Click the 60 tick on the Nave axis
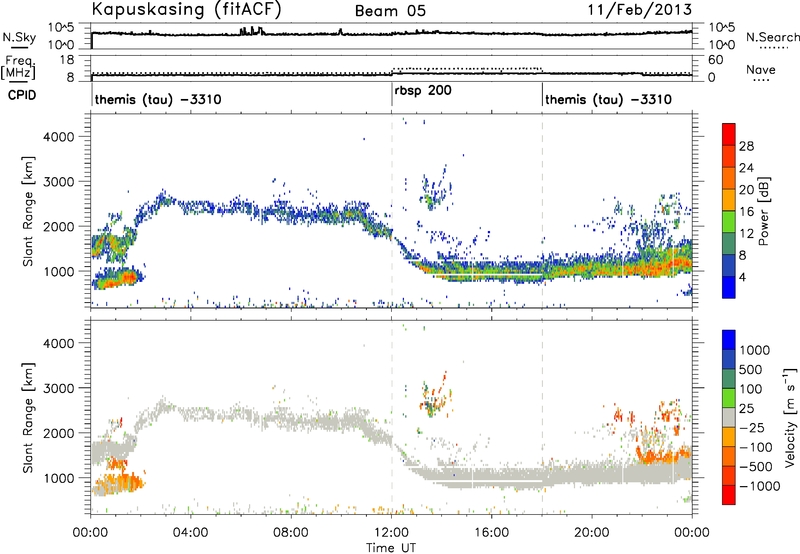 pyautogui.click(x=715, y=60)
